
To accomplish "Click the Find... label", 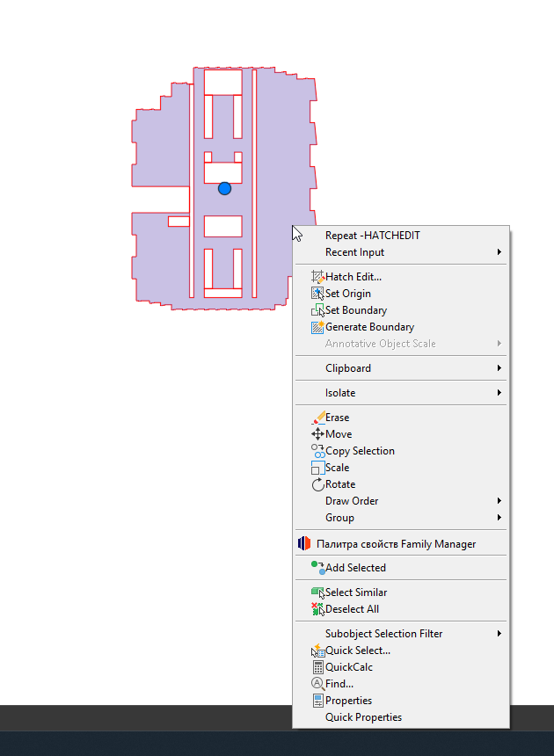I will [339, 684].
